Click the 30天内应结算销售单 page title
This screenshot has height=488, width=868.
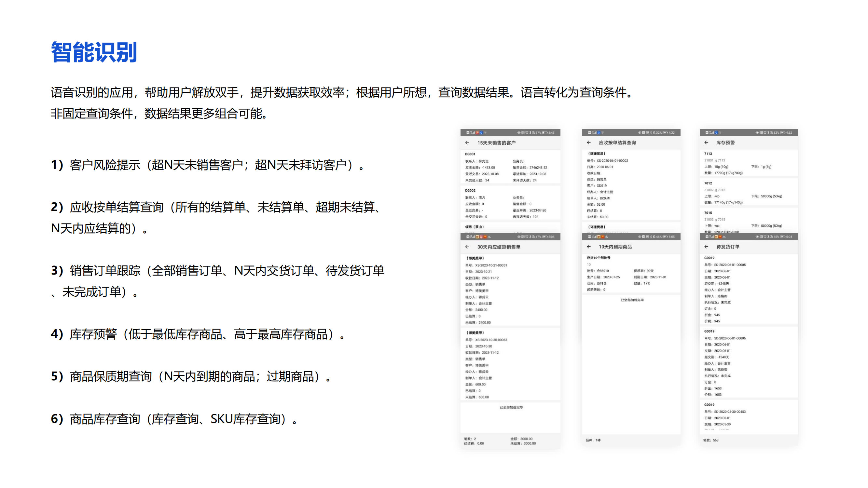pyautogui.click(x=498, y=247)
